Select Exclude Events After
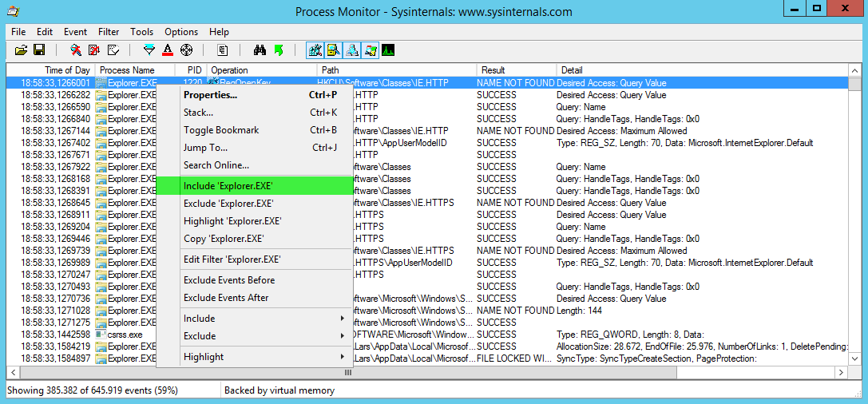Viewport: 868px width, 404px height. [x=255, y=298]
